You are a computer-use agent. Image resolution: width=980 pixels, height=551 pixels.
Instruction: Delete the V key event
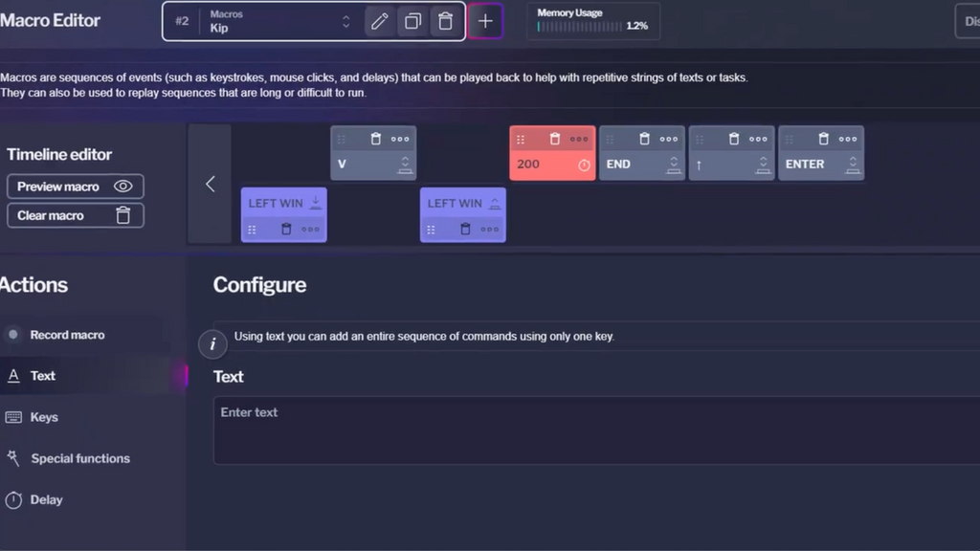[375, 139]
